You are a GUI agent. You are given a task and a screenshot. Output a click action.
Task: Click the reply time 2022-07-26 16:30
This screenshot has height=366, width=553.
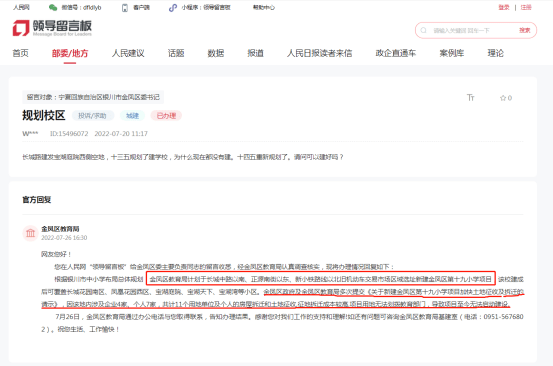click(x=64, y=238)
